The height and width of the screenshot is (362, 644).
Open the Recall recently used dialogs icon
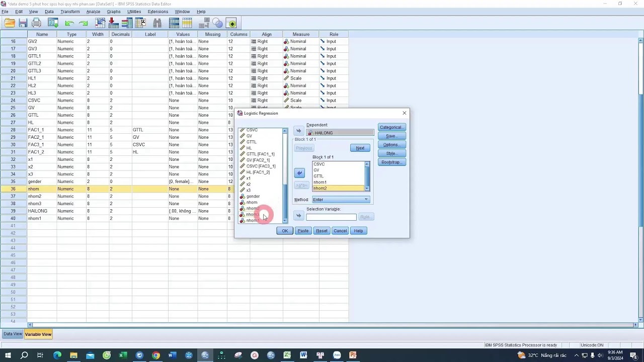53,23
